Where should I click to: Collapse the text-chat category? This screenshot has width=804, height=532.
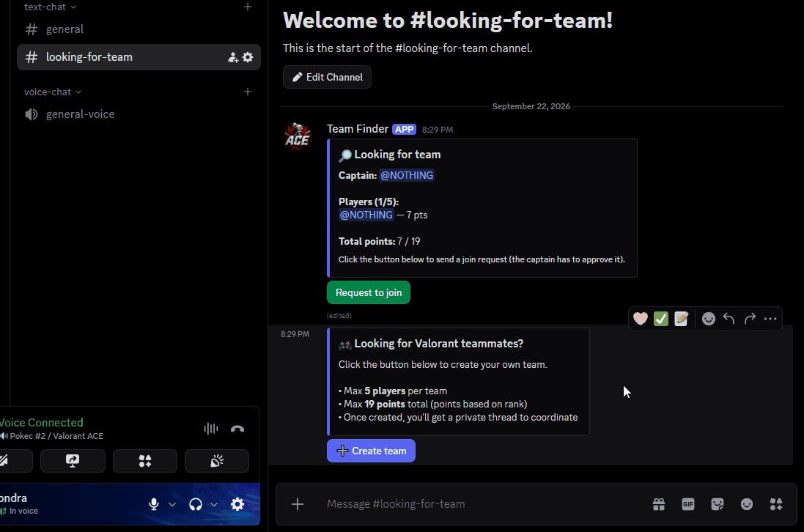pos(50,7)
